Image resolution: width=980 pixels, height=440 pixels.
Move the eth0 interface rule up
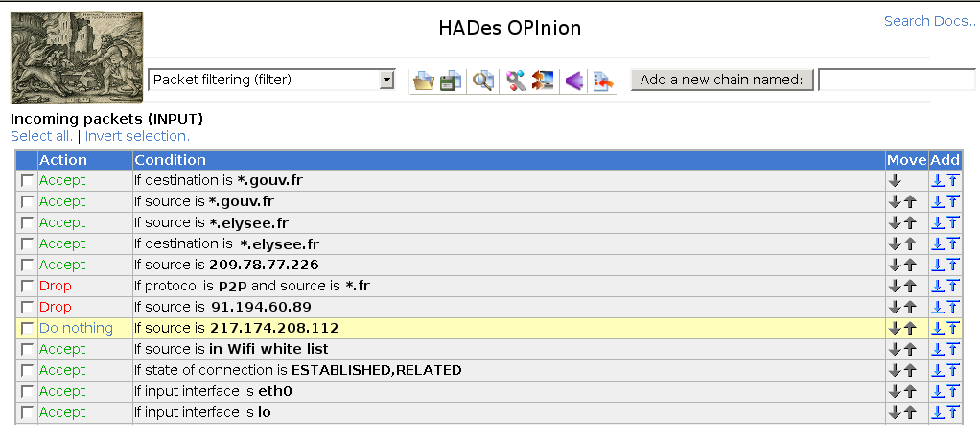pos(910,391)
